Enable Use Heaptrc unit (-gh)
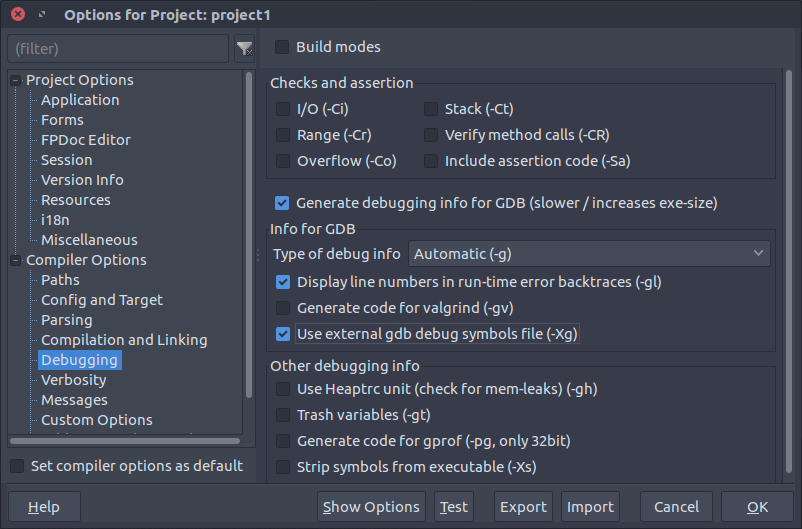This screenshot has width=802, height=529. pos(283,389)
